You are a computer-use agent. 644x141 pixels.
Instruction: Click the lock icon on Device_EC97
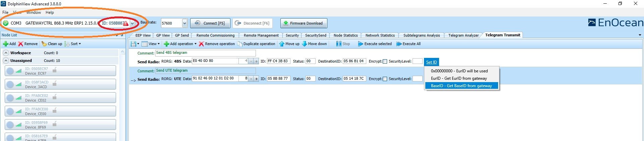54,70
